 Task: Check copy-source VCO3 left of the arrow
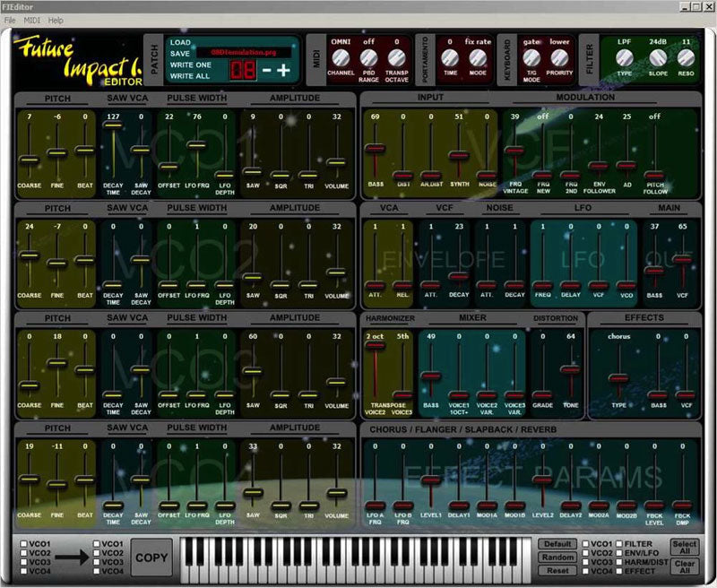click(23, 562)
